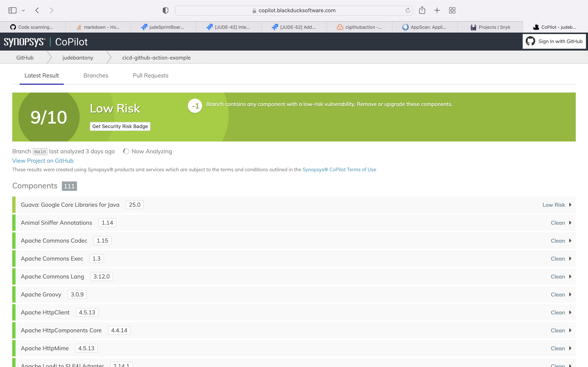Click the Share icon in toolbar
Screen dimensions: 588x367
click(422, 10)
